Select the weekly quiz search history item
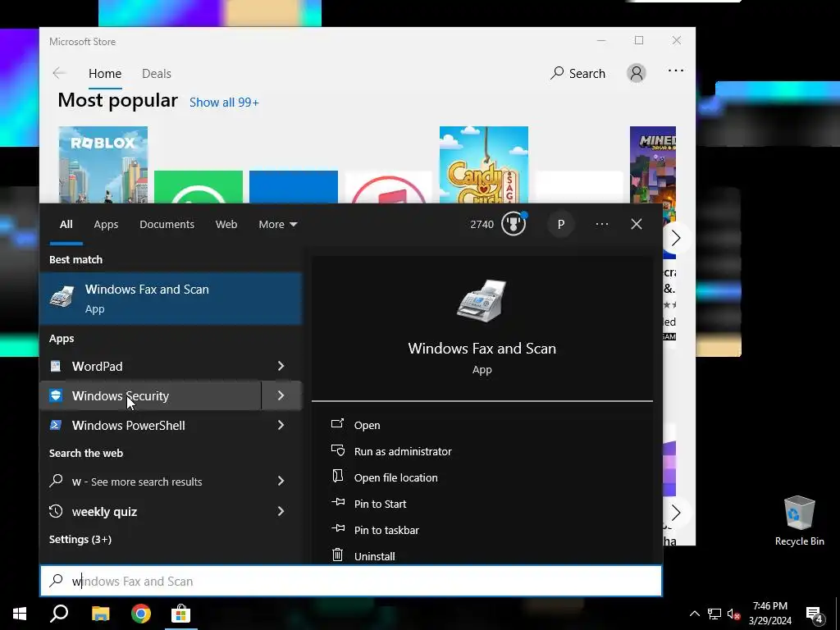Image resolution: width=840 pixels, height=630 pixels. point(150,512)
